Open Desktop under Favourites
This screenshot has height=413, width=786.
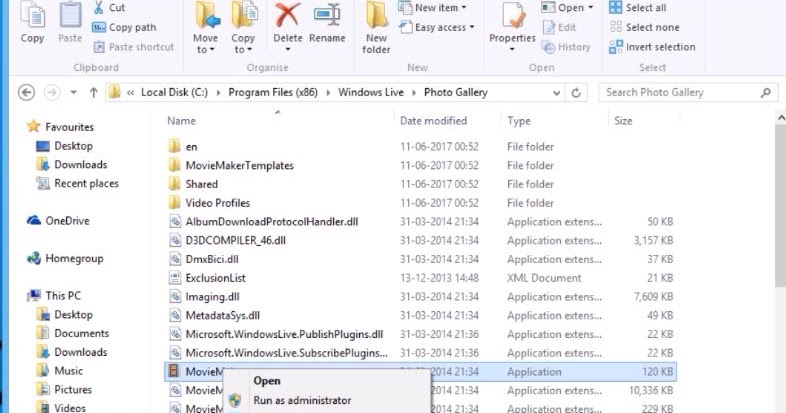click(x=65, y=146)
